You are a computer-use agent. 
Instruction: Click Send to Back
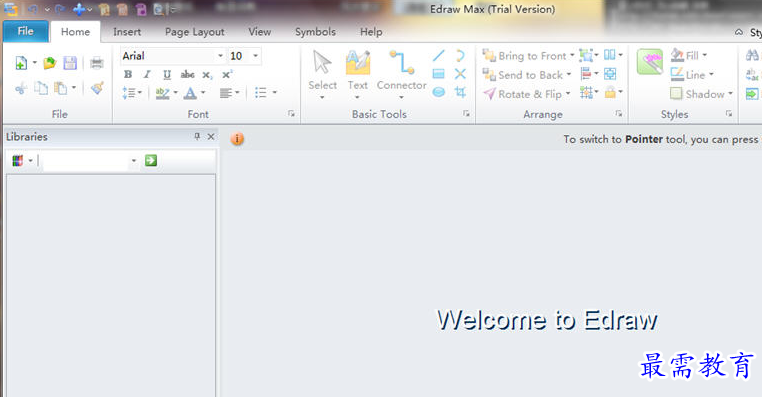(527, 75)
